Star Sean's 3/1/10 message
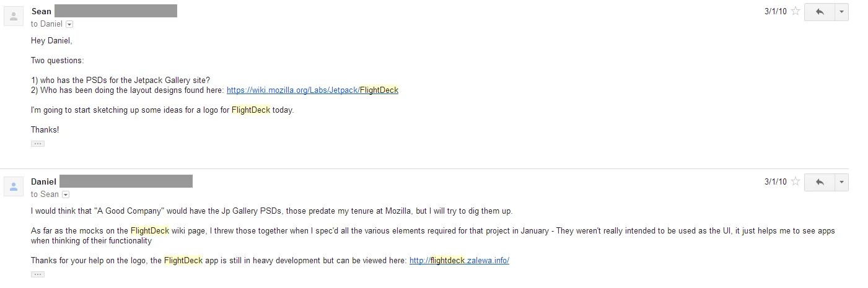 796,12
